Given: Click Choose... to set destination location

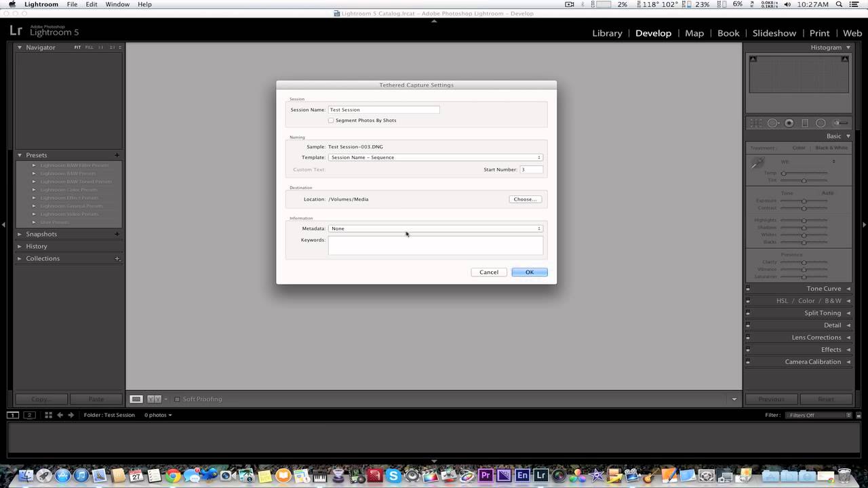Looking at the screenshot, I should pyautogui.click(x=525, y=199).
